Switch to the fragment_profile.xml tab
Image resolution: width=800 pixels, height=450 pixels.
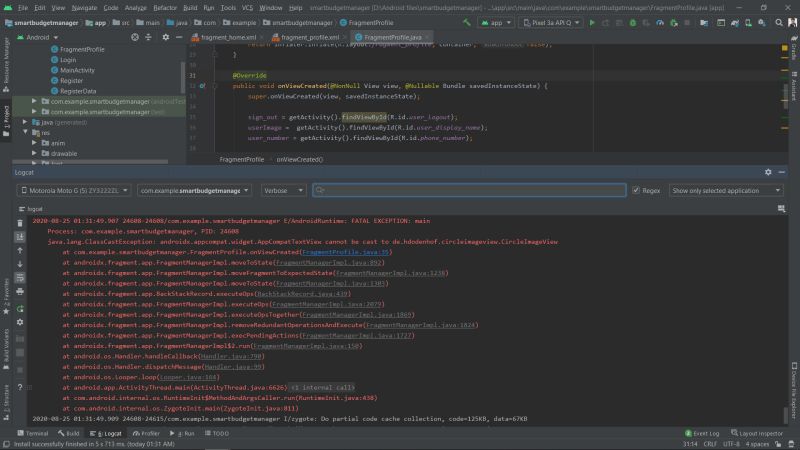point(310,37)
